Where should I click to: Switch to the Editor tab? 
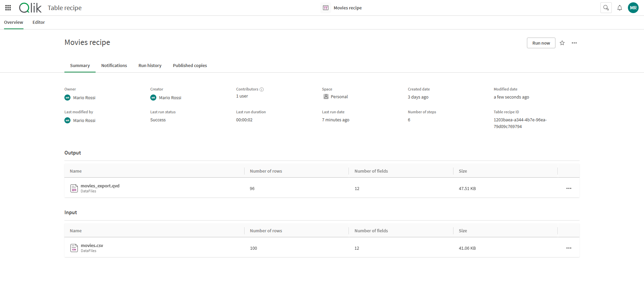pos(39,22)
